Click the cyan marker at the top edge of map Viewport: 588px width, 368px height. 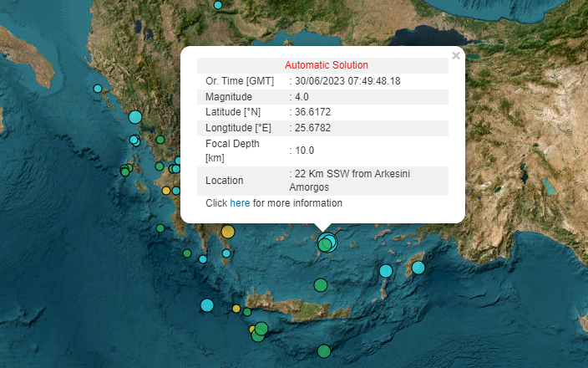tap(218, 5)
